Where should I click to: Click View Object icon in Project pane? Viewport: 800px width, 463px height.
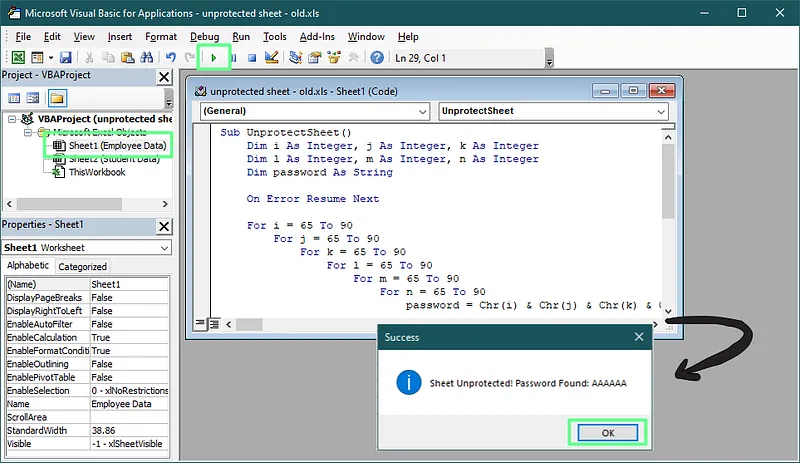click(33, 98)
